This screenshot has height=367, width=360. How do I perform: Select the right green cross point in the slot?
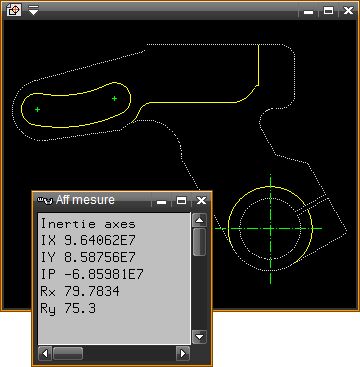114,98
